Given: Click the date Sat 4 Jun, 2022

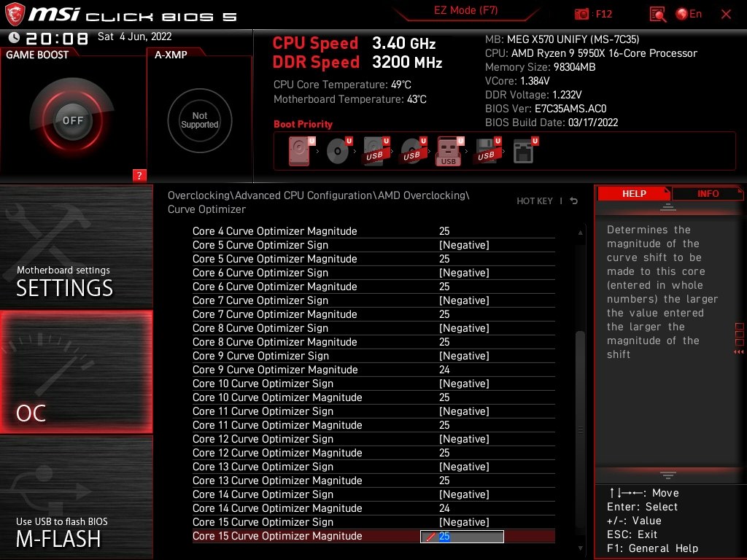Looking at the screenshot, I should tap(134, 36).
